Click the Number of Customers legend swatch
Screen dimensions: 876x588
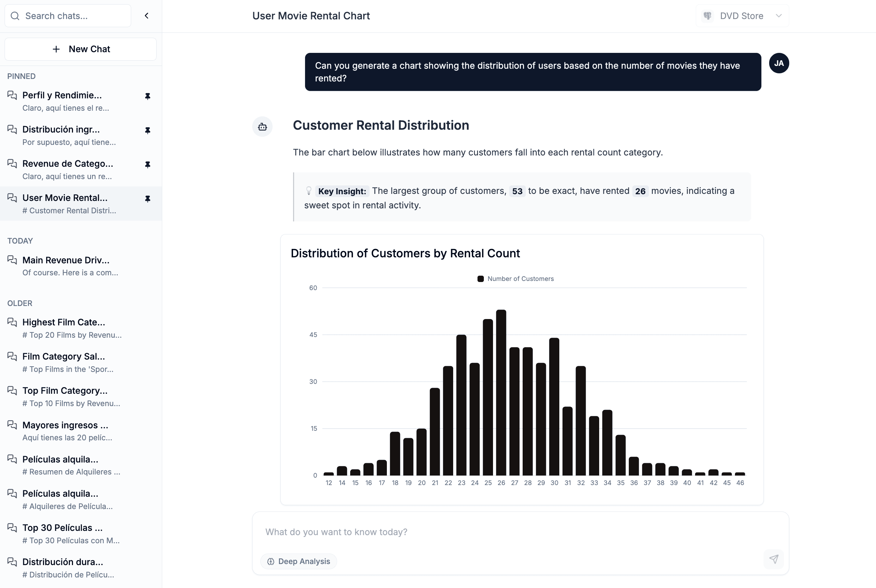(x=480, y=278)
